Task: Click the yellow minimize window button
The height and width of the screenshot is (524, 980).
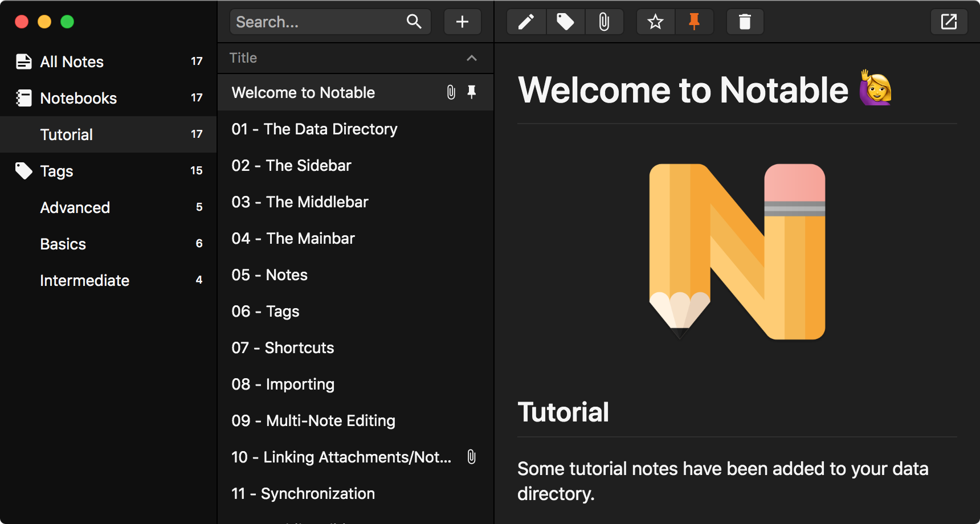Action: [44, 22]
